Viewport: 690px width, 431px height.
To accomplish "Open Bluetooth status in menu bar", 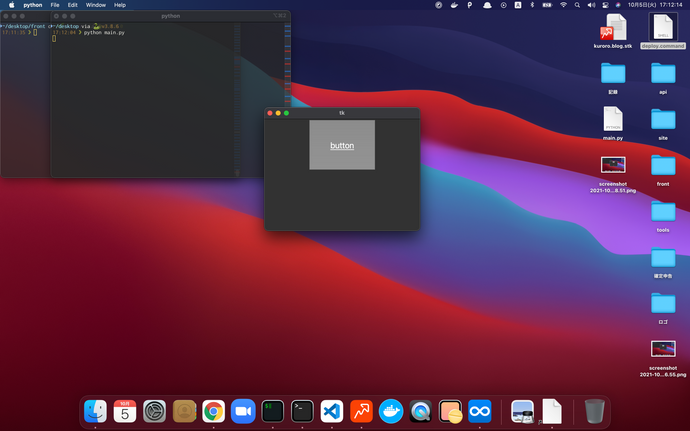I will click(532, 5).
